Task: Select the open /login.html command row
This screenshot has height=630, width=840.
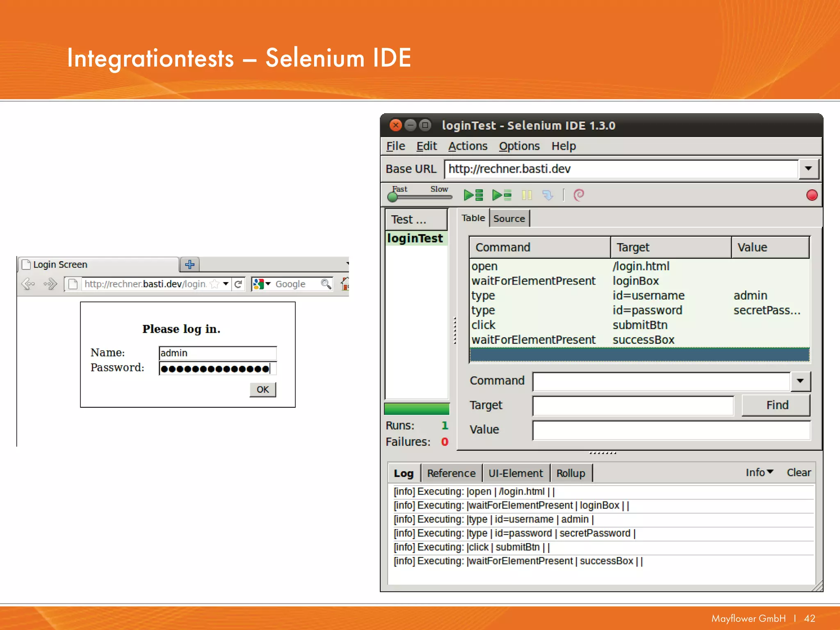Action: tap(639, 266)
